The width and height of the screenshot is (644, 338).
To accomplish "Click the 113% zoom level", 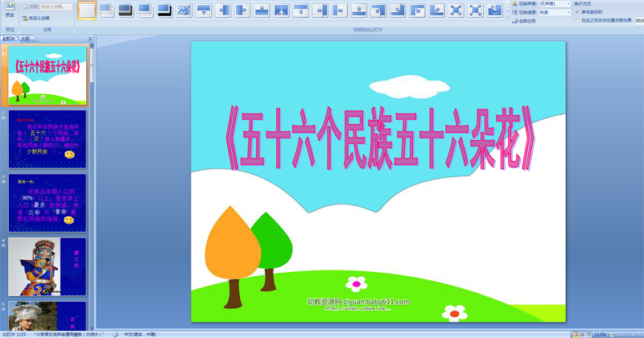I will 600,335.
